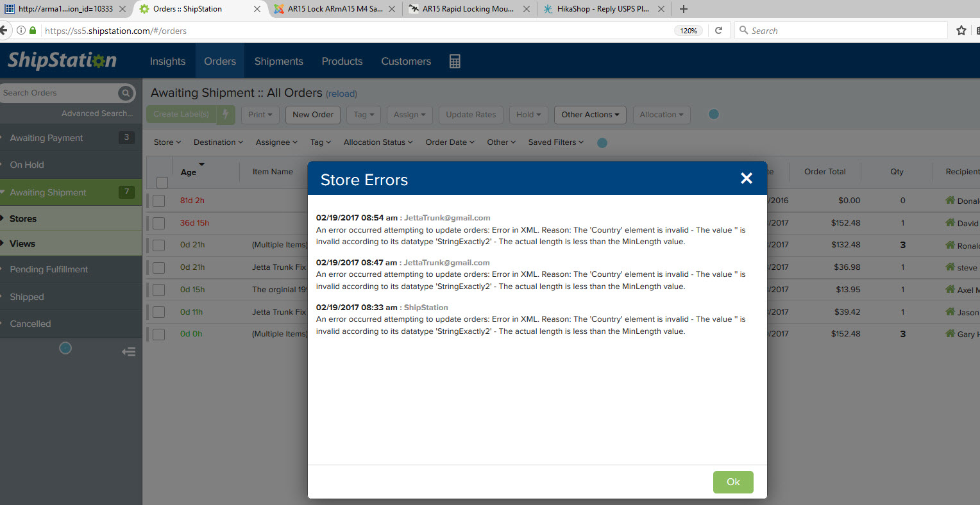The height and width of the screenshot is (505, 980).
Task: Go back with the browser back arrow
Action: click(4, 30)
